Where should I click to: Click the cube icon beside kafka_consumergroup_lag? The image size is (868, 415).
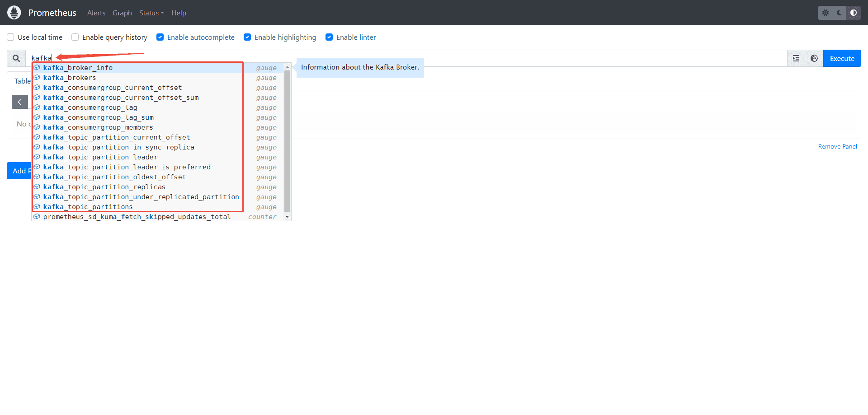coord(37,107)
